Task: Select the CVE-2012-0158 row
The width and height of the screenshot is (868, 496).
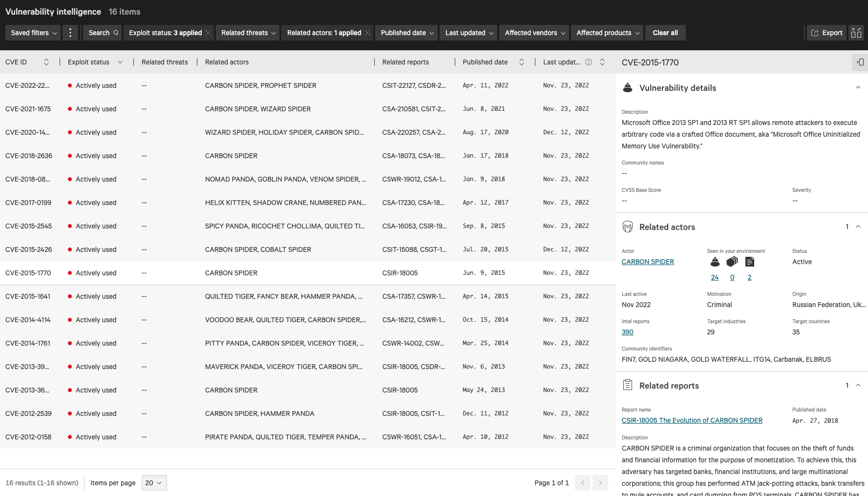Action: 308,437
